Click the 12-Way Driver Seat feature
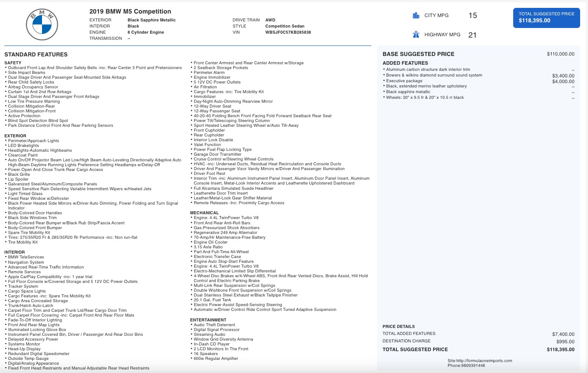The height and width of the screenshot is (373, 588). (x=211, y=106)
